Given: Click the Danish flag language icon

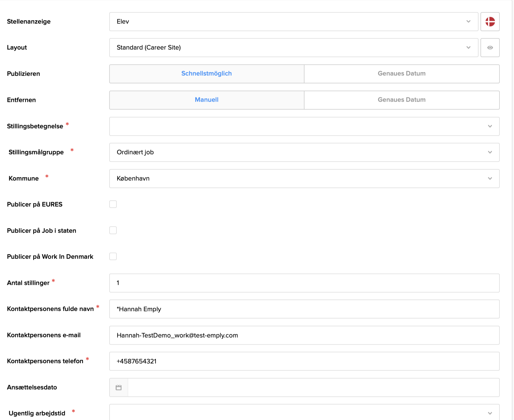Looking at the screenshot, I should point(490,22).
